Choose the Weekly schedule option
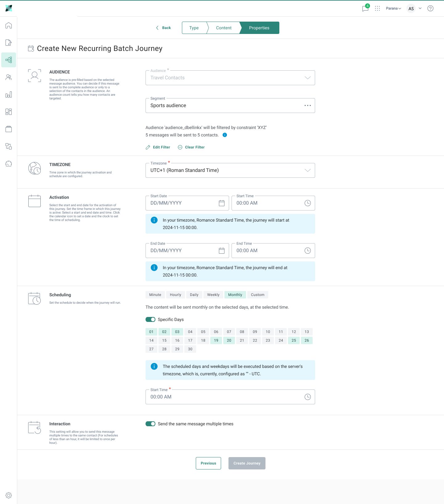The height and width of the screenshot is (504, 444). tap(213, 295)
